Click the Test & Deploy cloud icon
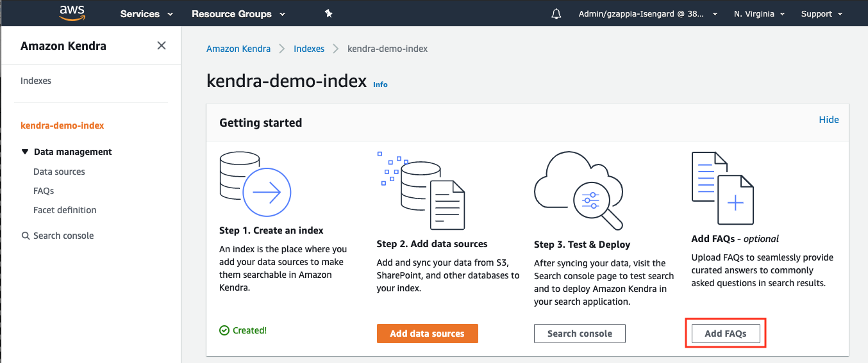 579,190
